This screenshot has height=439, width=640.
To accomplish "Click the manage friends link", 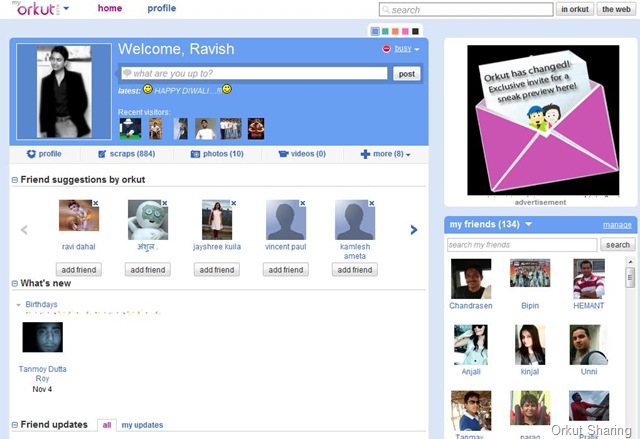I will point(617,225).
